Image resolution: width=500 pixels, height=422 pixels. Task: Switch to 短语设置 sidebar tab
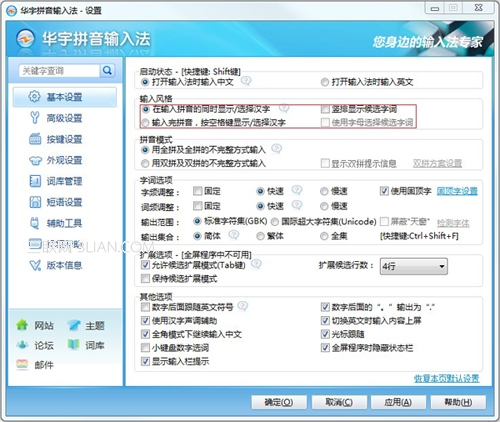click(65, 202)
